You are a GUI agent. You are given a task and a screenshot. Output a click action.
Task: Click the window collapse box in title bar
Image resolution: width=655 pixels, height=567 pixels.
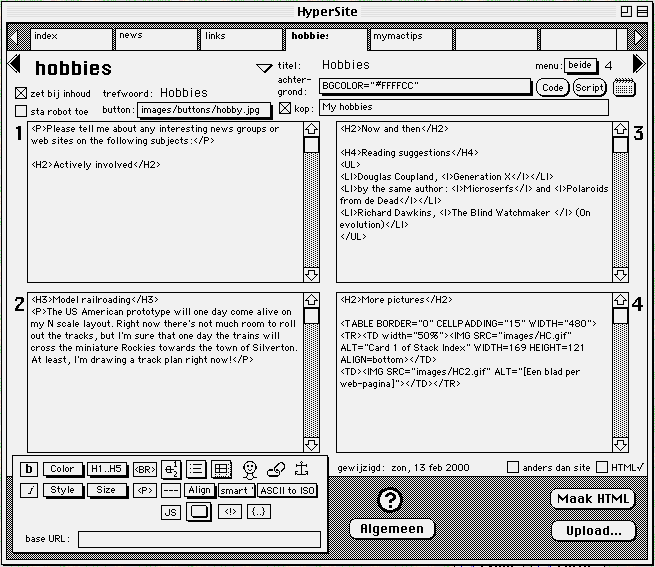[x=642, y=11]
